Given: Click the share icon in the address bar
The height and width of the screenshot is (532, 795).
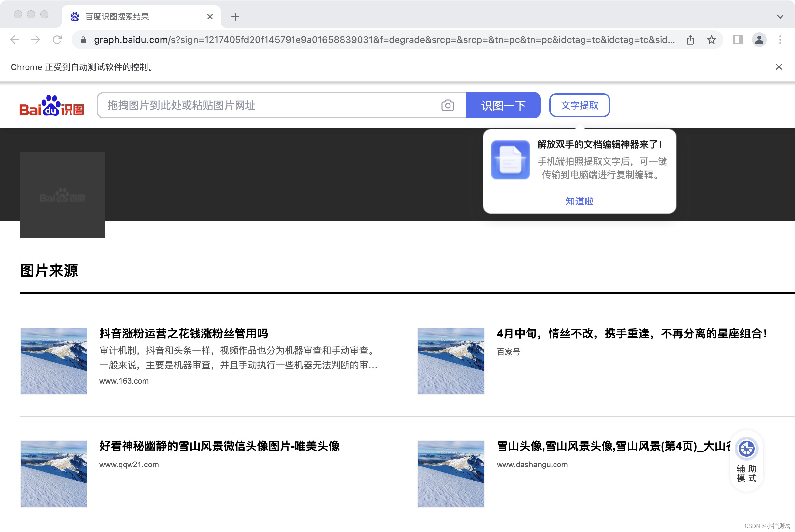Looking at the screenshot, I should point(690,40).
